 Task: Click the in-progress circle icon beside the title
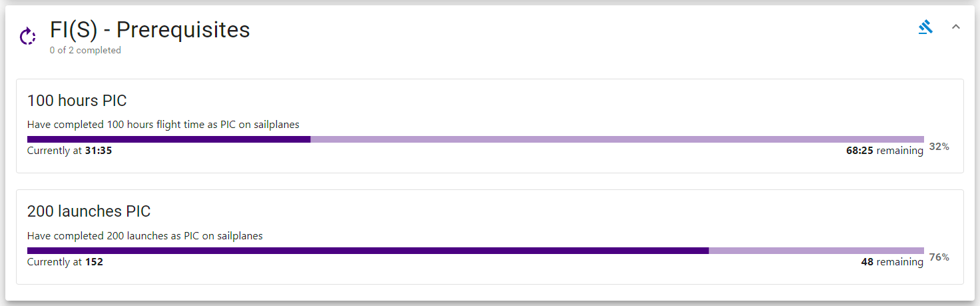click(27, 37)
